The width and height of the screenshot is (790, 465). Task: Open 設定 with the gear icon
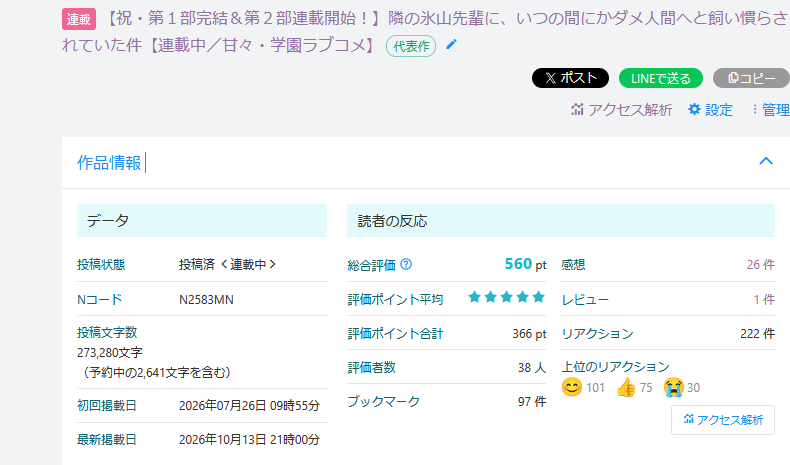(710, 110)
